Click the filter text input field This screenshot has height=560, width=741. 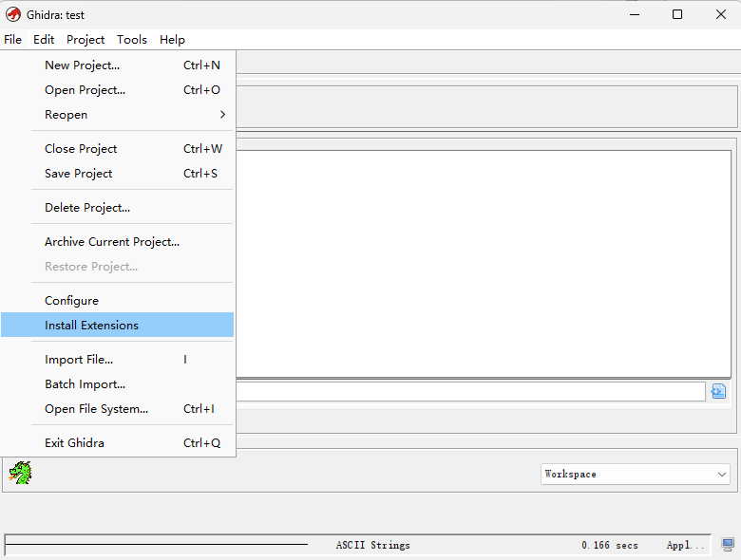coord(470,391)
